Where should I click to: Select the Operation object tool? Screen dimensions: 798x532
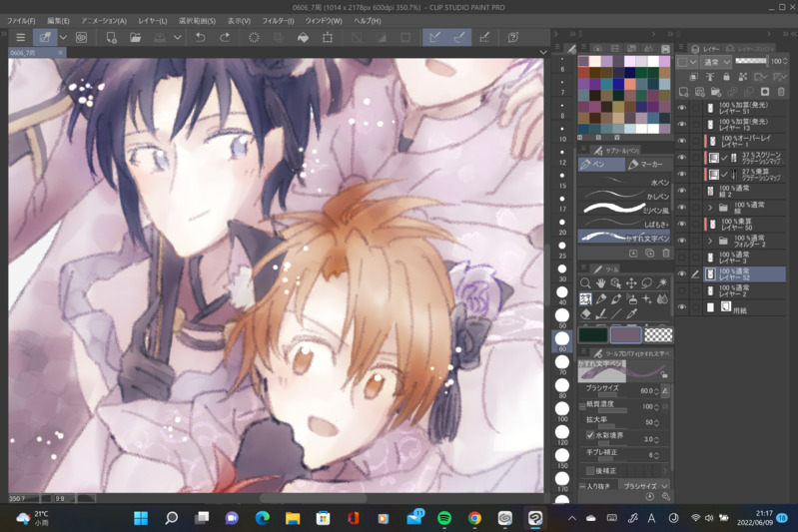coord(616,283)
